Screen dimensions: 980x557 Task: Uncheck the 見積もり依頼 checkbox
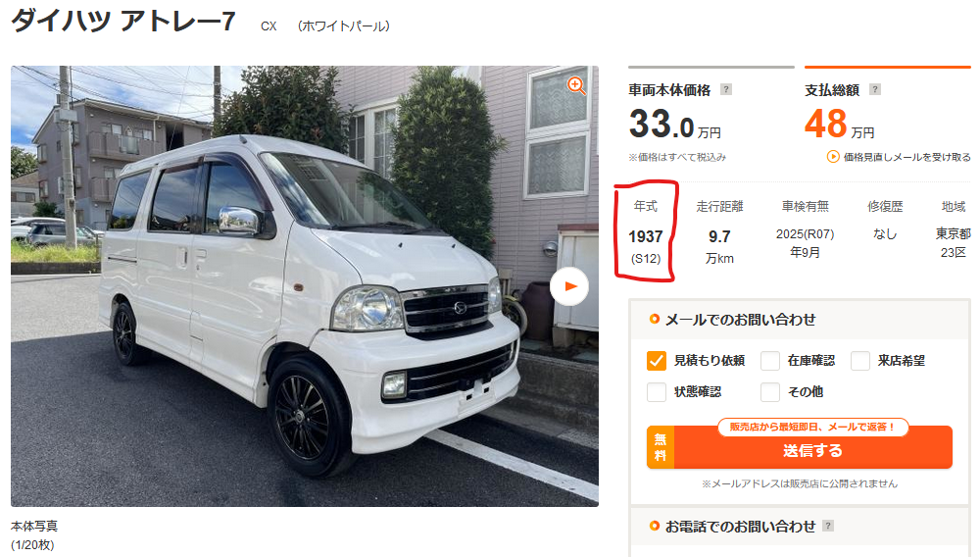(657, 361)
